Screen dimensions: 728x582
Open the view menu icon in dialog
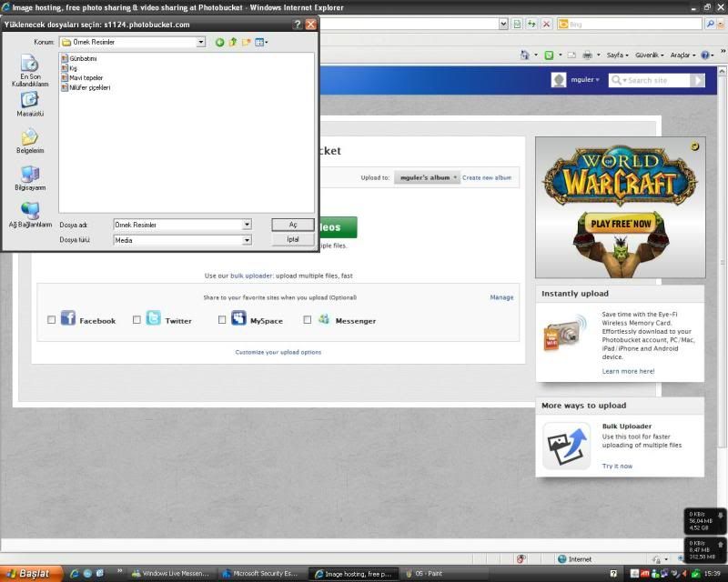[261, 42]
